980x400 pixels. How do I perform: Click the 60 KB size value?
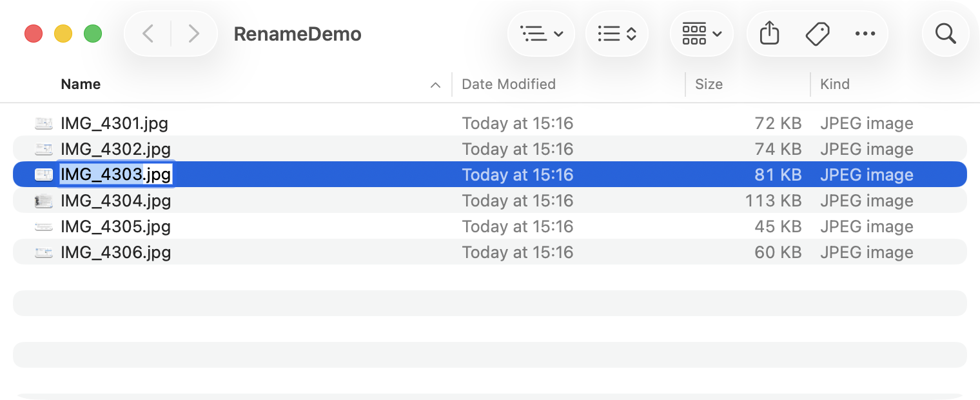click(x=778, y=252)
